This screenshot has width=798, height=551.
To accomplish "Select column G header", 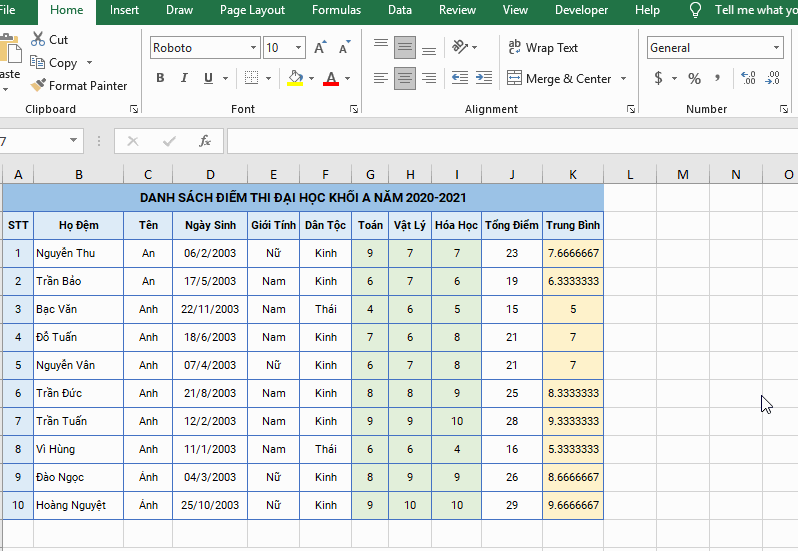I will [370, 175].
